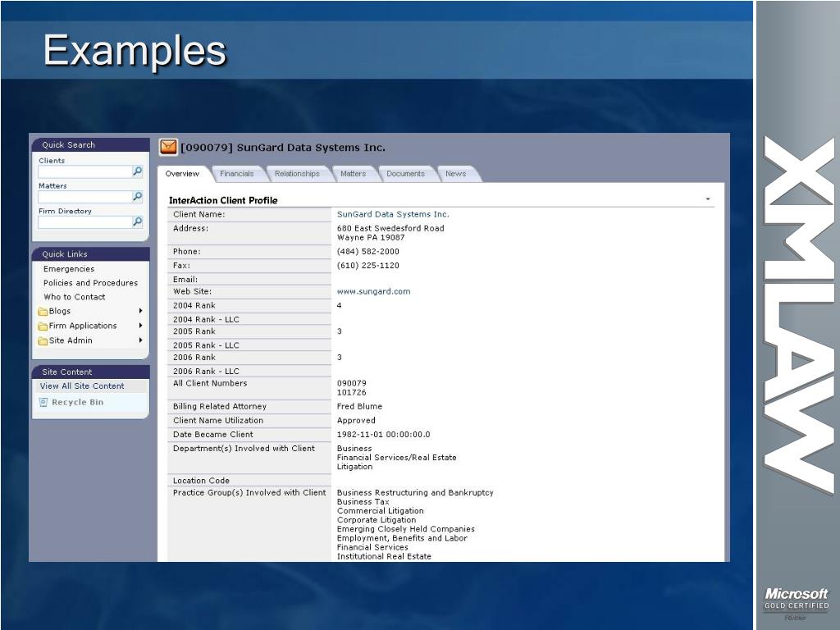Click the InterAction Client Profile heading
Viewport: 840px width, 630px height.
tap(223, 200)
